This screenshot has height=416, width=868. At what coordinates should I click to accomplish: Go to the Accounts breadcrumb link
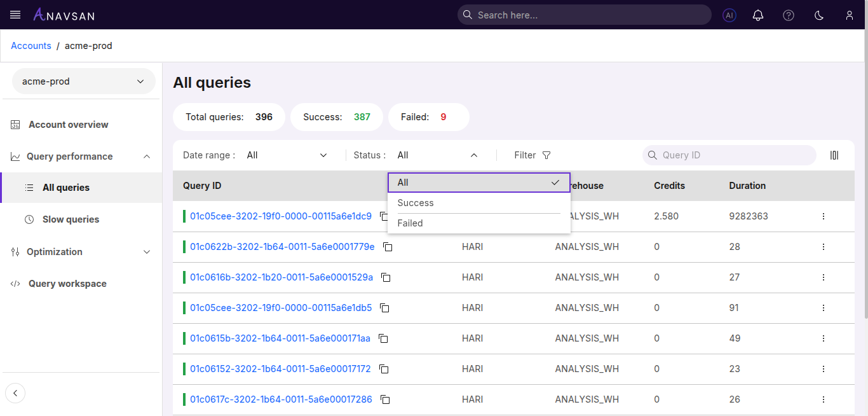coord(31,46)
